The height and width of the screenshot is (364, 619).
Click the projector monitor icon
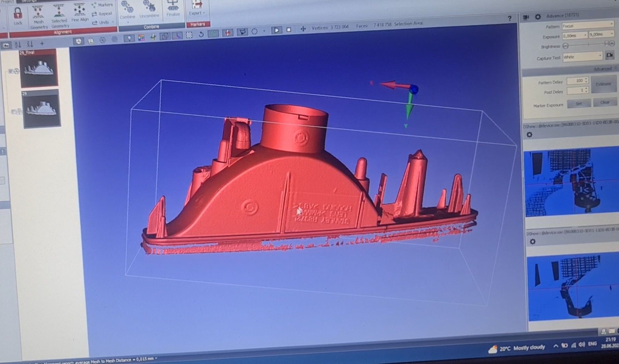click(526, 17)
